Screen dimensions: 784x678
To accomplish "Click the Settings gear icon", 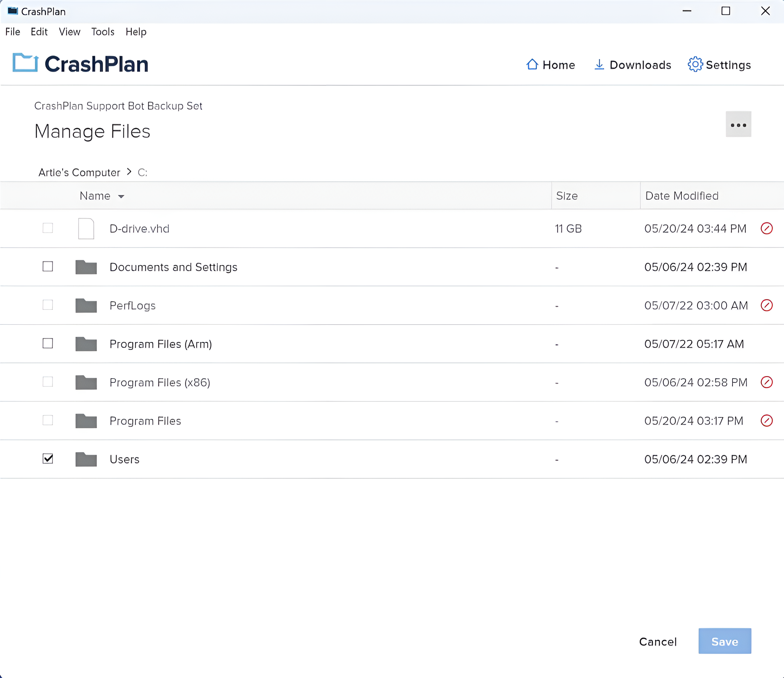I will tap(695, 64).
